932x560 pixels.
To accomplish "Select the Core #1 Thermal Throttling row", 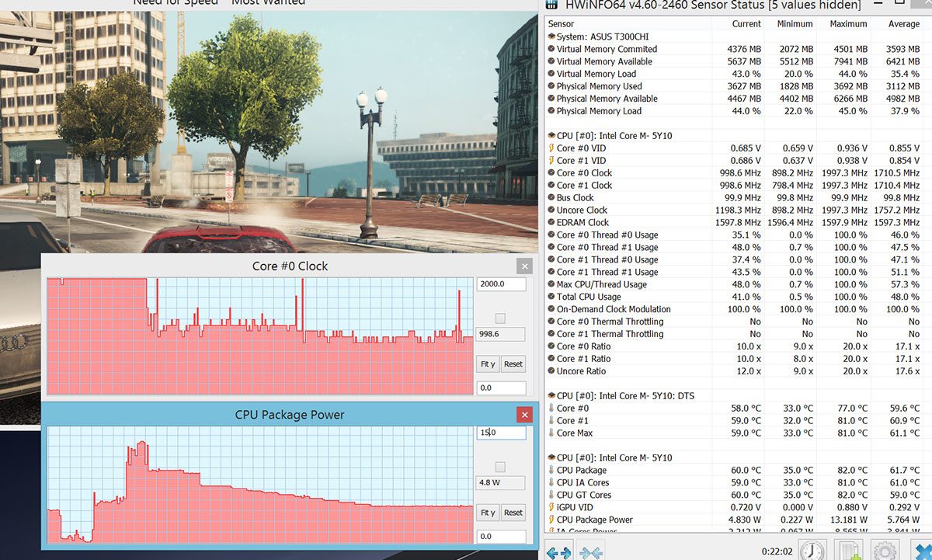I will tap(735, 334).
